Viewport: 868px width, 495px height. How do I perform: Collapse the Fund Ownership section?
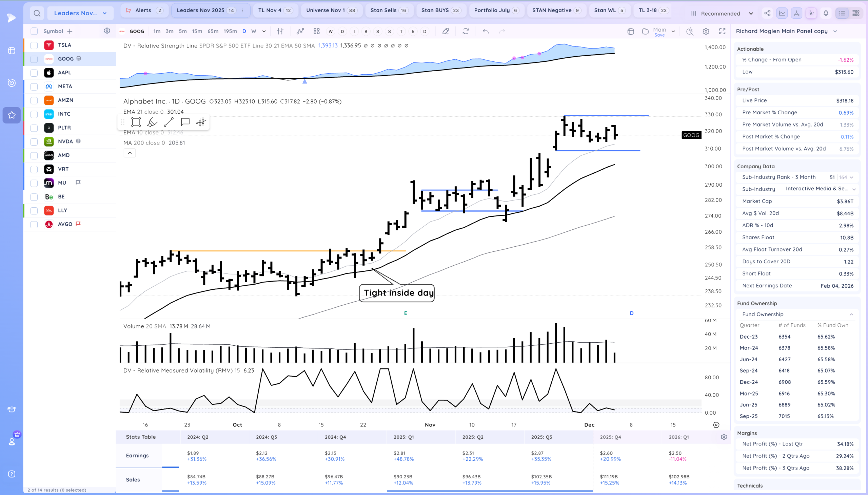tap(851, 315)
